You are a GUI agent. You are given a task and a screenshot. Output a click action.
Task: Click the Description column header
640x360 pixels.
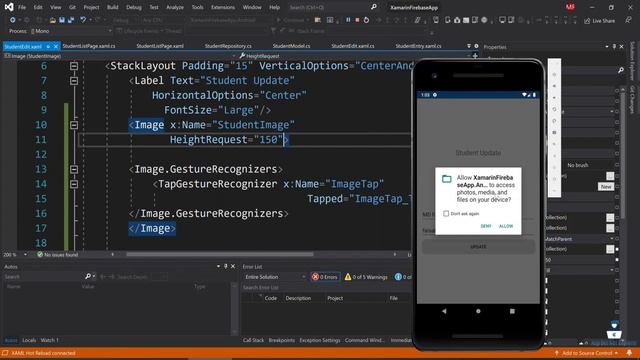pyautogui.click(x=298, y=298)
